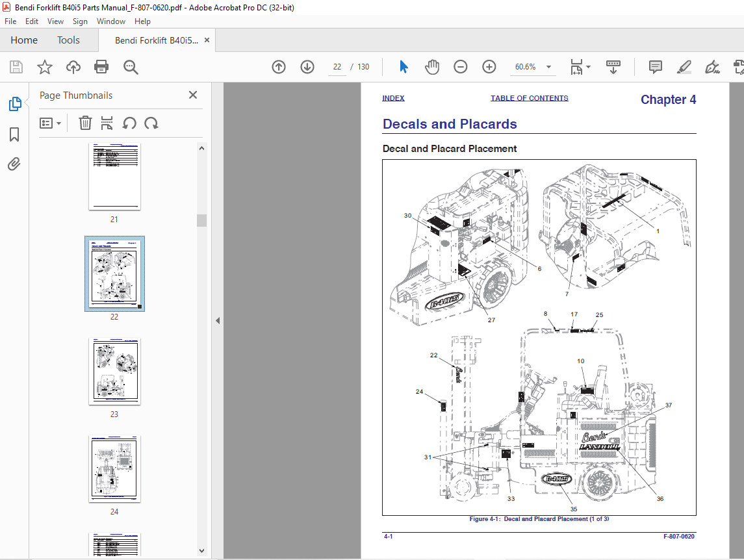The height and width of the screenshot is (560, 744).
Task: Click the Page Thumbnails panel title
Action: (x=76, y=95)
